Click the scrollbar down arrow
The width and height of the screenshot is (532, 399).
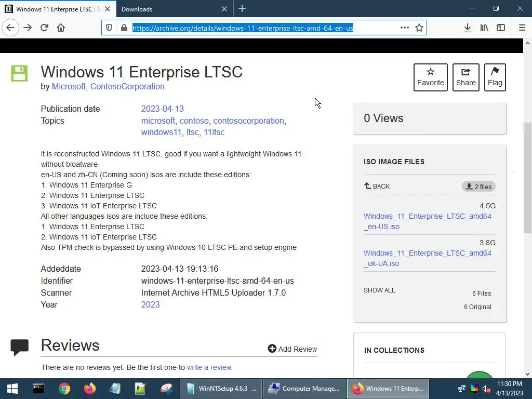point(527,374)
